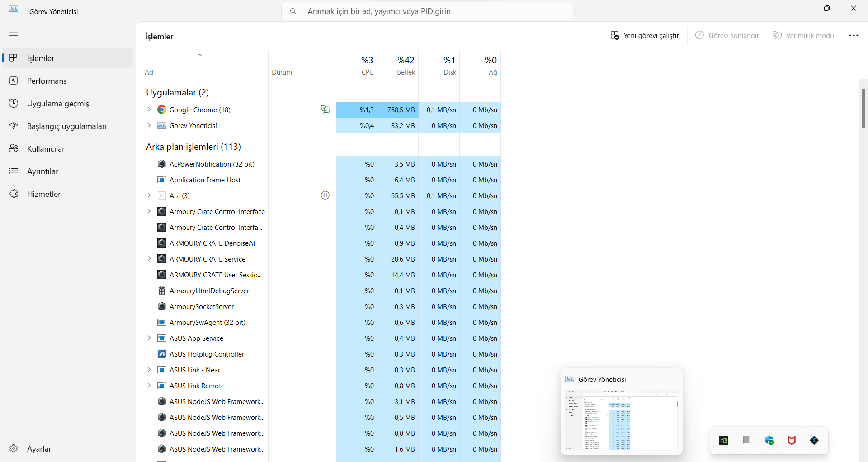Image resolution: width=868 pixels, height=462 pixels.
Task: Click the Görev Yöneticisi icon in the Uygulamalar list
Action: tap(161, 125)
